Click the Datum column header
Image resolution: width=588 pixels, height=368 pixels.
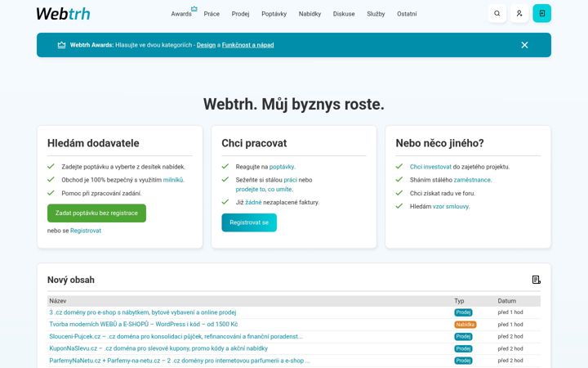pyautogui.click(x=507, y=301)
